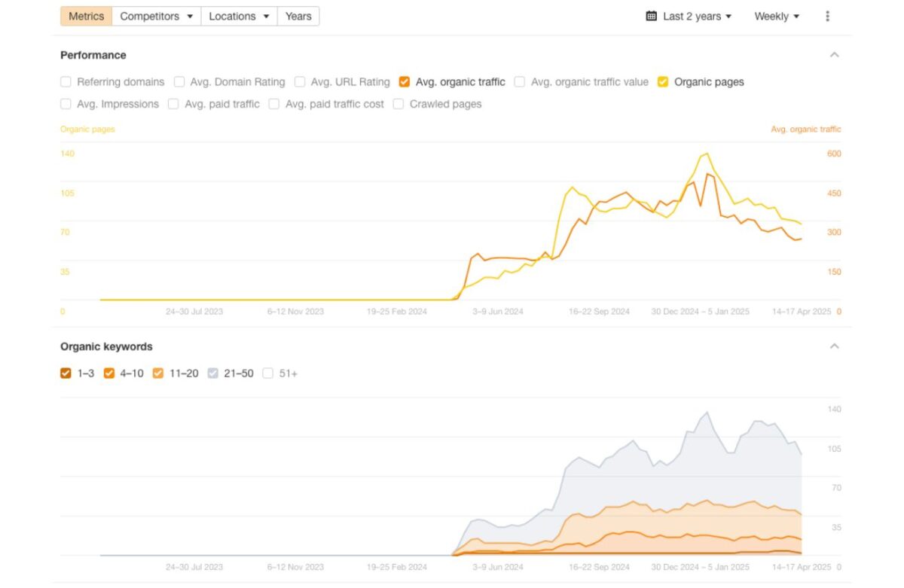Switch to the Years tab

(x=298, y=17)
